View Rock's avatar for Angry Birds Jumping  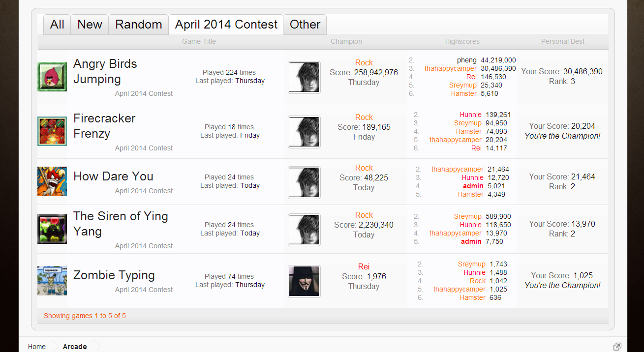tap(304, 77)
